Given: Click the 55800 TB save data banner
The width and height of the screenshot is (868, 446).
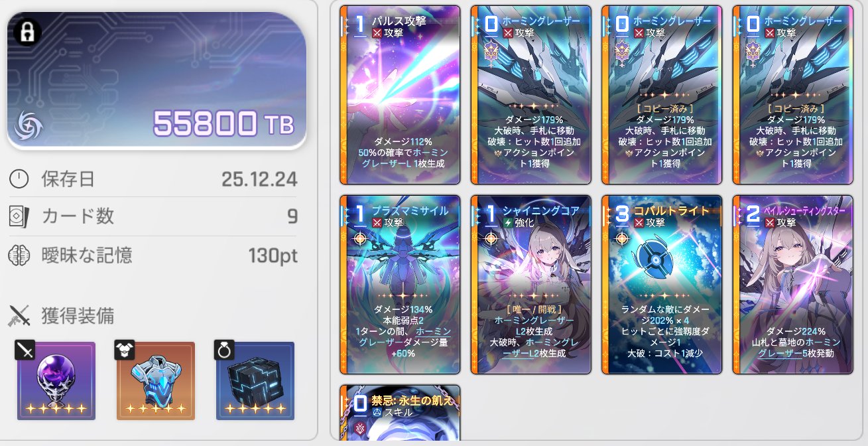Looking at the screenshot, I should click(157, 80).
